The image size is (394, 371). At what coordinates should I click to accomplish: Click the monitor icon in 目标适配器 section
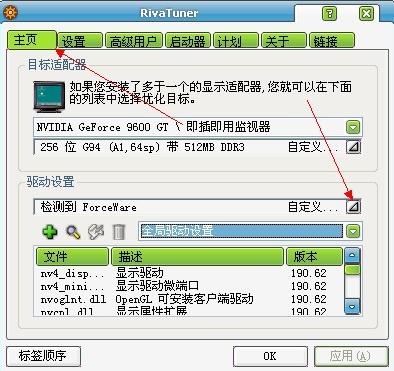coord(49,97)
